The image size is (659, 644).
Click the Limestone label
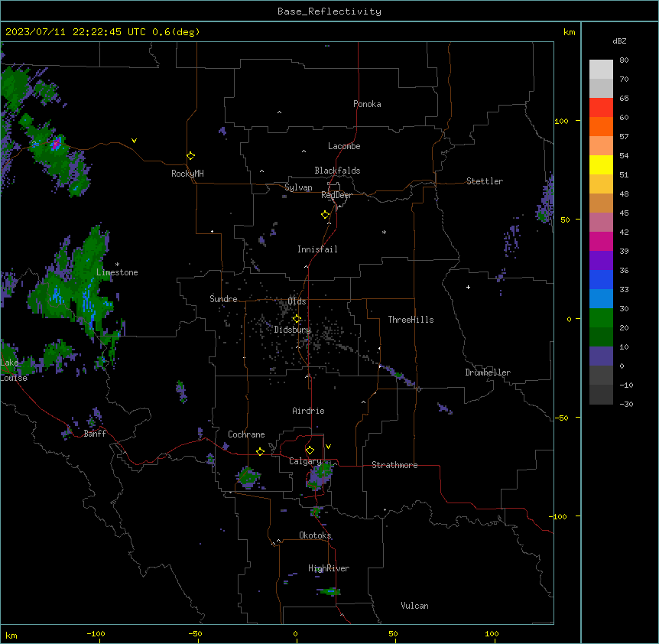(x=117, y=272)
